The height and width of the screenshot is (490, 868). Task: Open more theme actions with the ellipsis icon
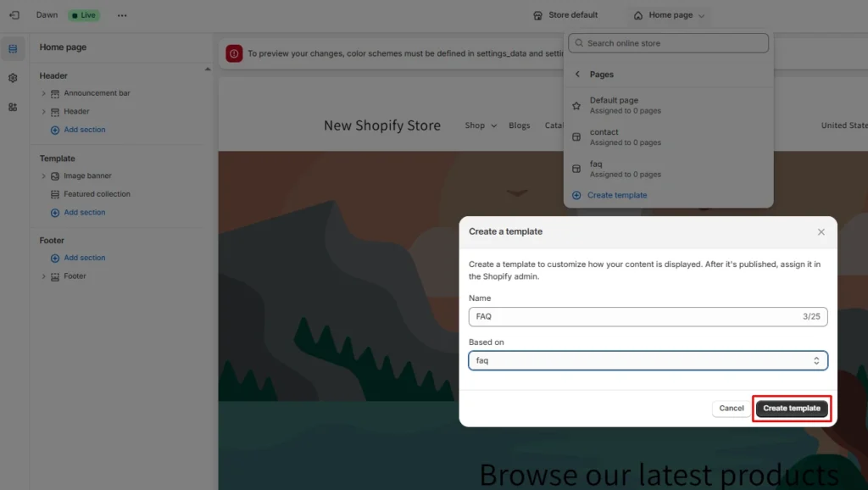(122, 14)
